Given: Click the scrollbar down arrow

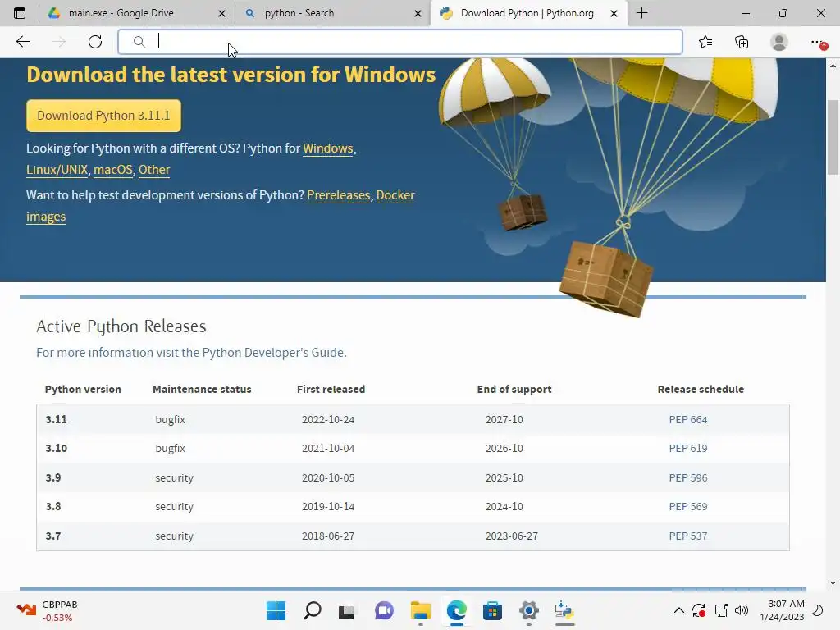Looking at the screenshot, I should [x=833, y=583].
